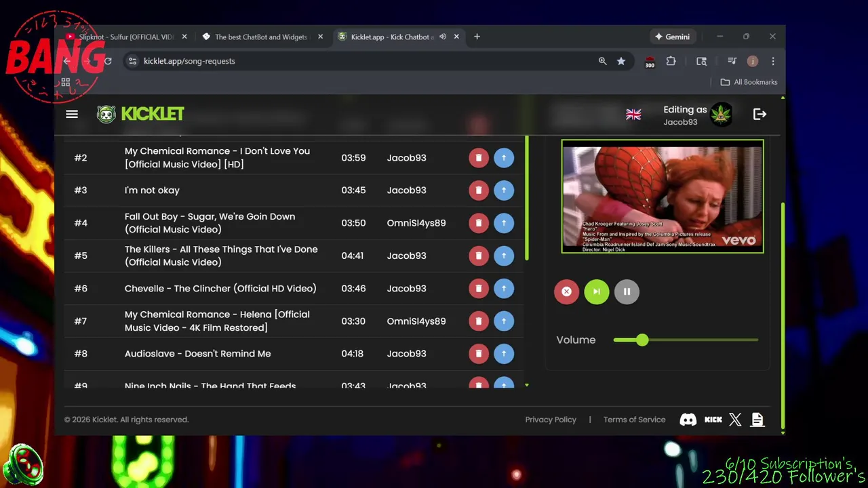
Task: Close the Slipknot Sulfur tab
Action: pyautogui.click(x=184, y=37)
